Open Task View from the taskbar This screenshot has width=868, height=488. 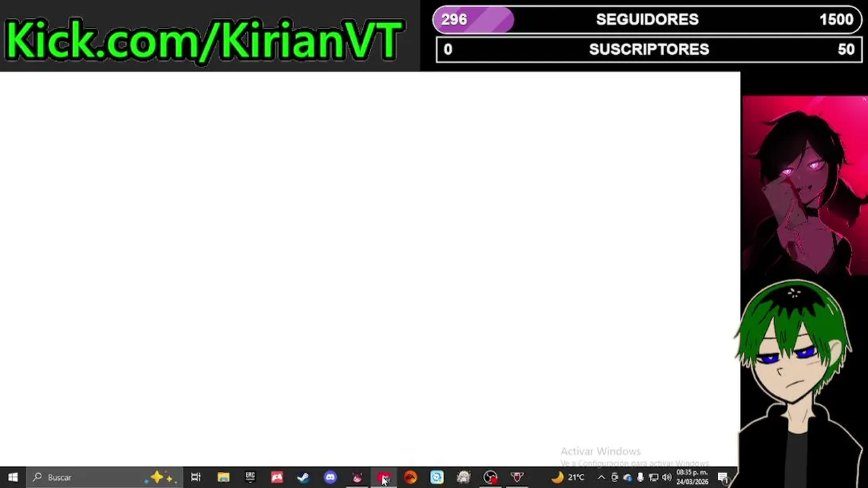[196, 477]
